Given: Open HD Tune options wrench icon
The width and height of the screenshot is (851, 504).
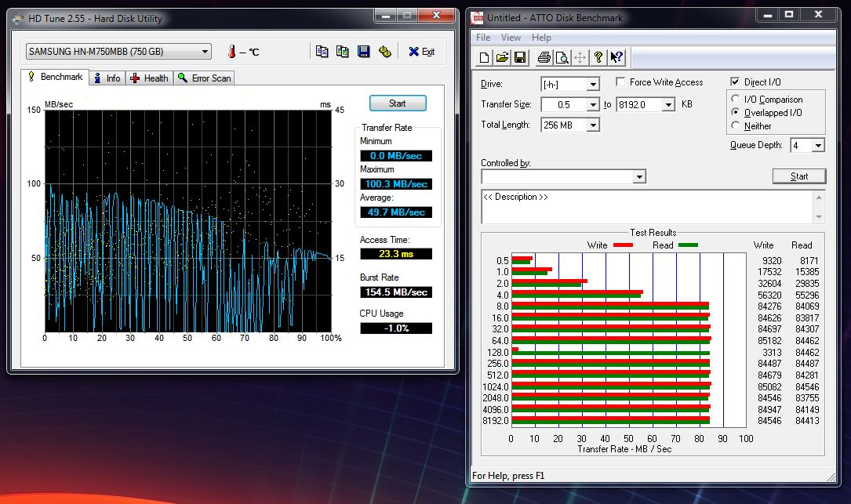Looking at the screenshot, I should pos(384,52).
